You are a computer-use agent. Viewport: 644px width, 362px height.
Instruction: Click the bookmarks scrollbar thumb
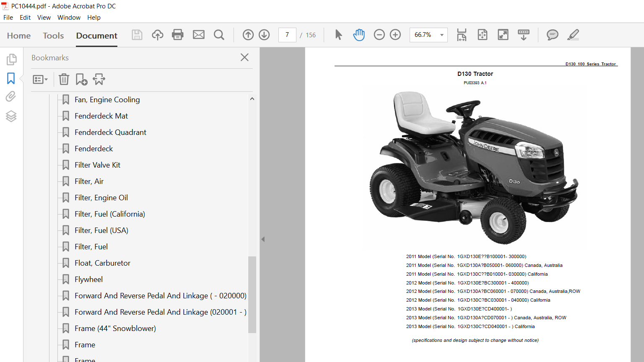252,295
